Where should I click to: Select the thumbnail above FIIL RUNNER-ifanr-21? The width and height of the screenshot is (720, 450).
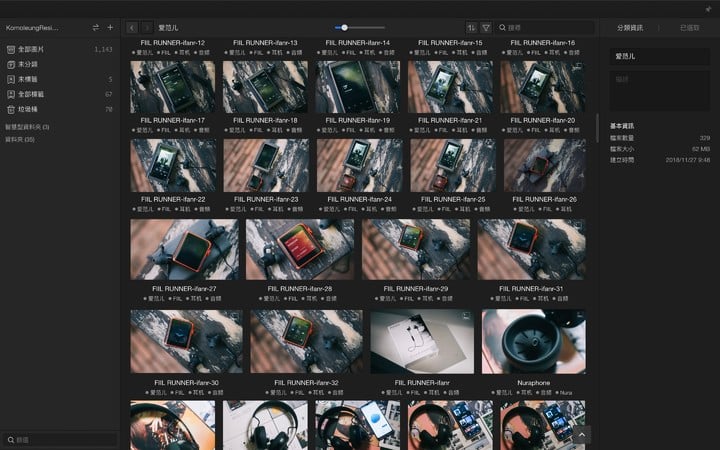(x=450, y=87)
